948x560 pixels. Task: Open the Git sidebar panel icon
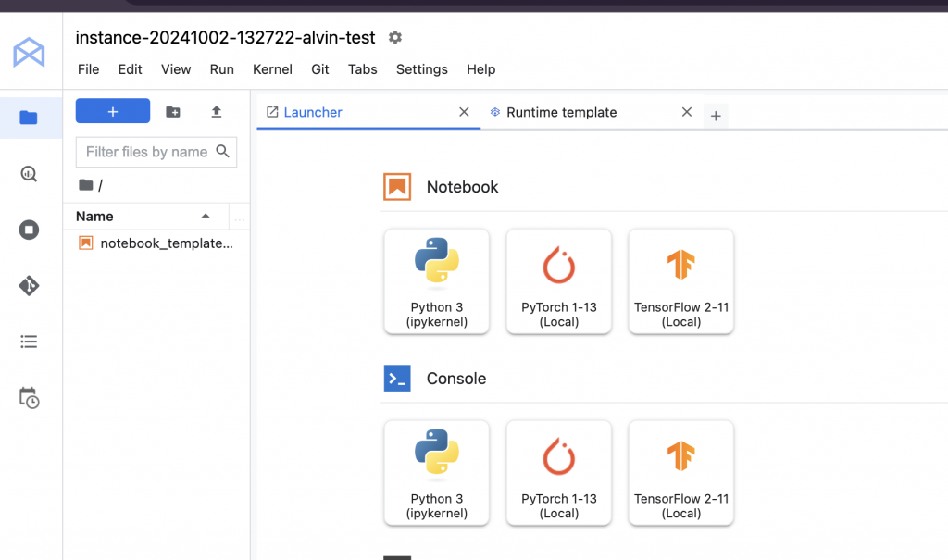(29, 285)
